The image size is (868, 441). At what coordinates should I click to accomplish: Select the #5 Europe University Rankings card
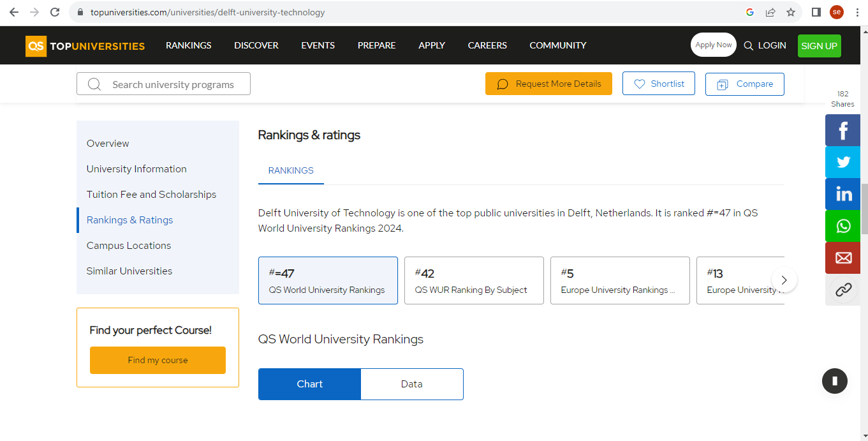click(x=620, y=280)
